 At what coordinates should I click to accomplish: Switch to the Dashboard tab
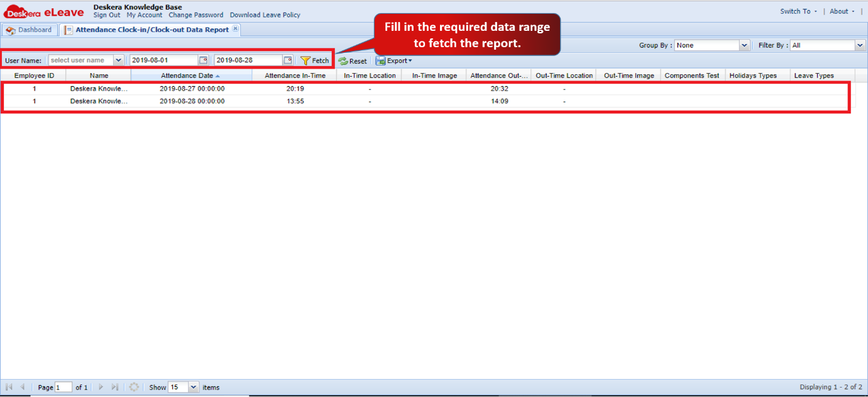point(30,30)
